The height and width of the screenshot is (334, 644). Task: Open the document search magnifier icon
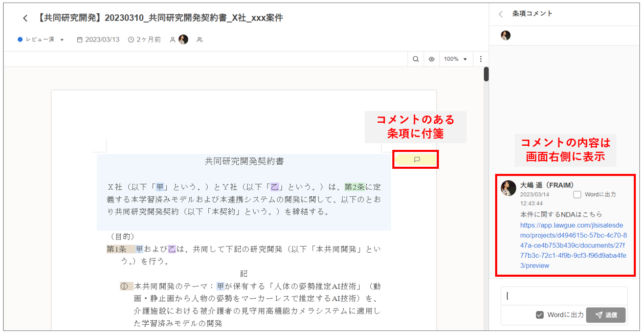416,59
